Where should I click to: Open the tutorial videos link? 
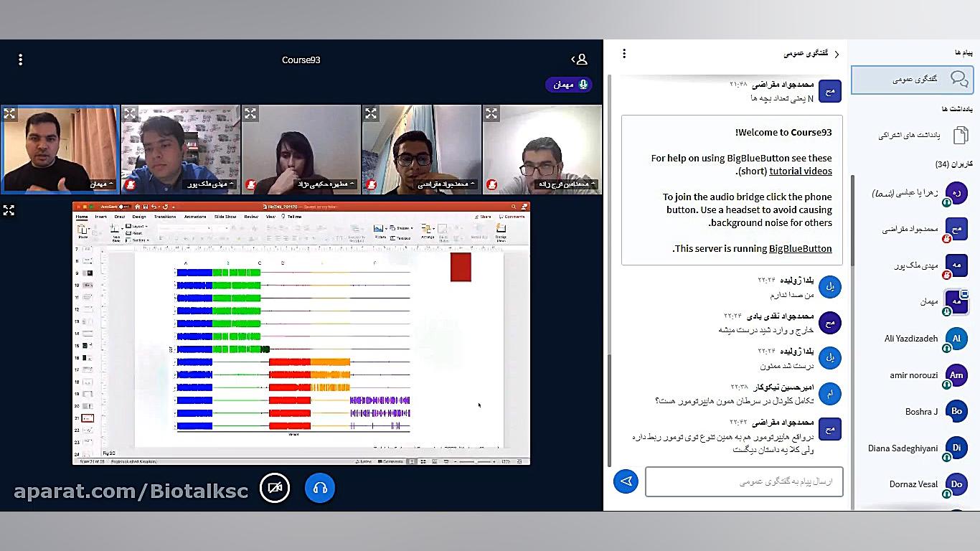800,171
